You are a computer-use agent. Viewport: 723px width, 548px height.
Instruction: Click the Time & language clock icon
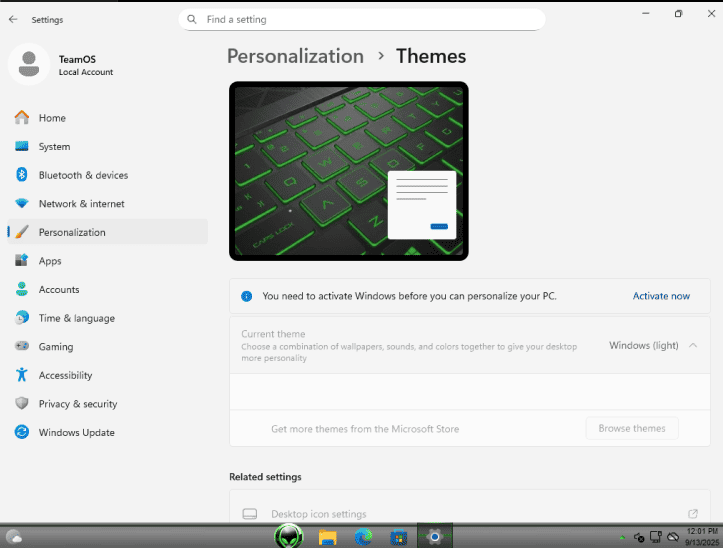coord(22,318)
